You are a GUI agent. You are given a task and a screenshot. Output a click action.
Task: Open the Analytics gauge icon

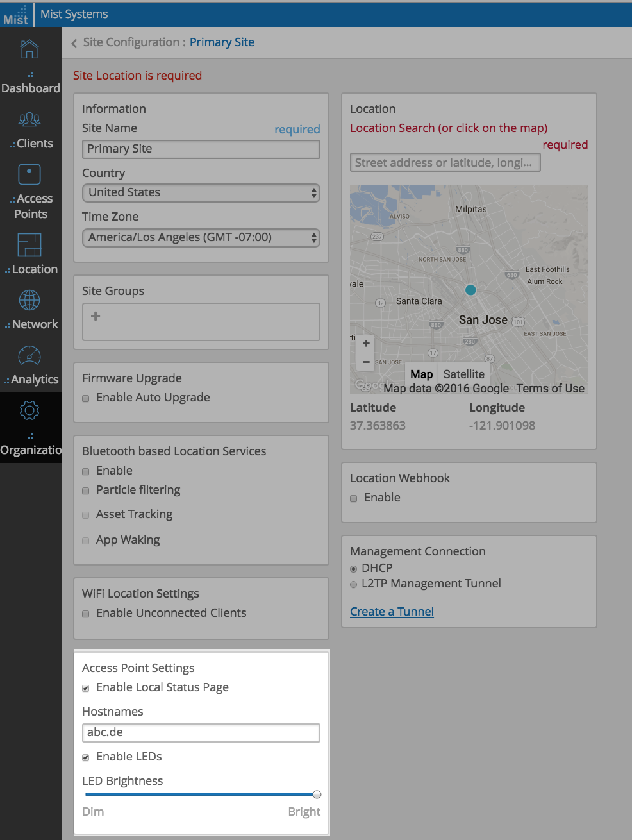pos(29,355)
